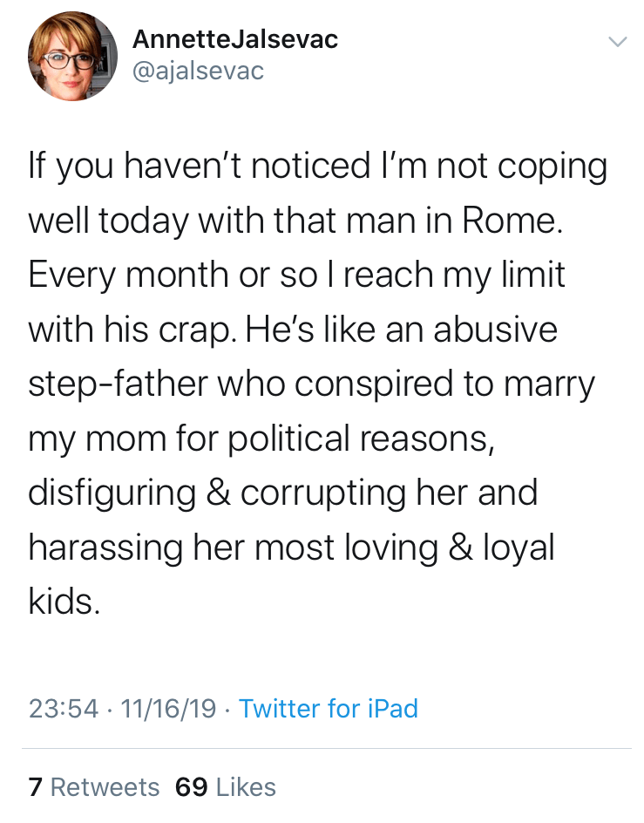
Task: Open the tweet options chevron menu
Action: click(617, 41)
